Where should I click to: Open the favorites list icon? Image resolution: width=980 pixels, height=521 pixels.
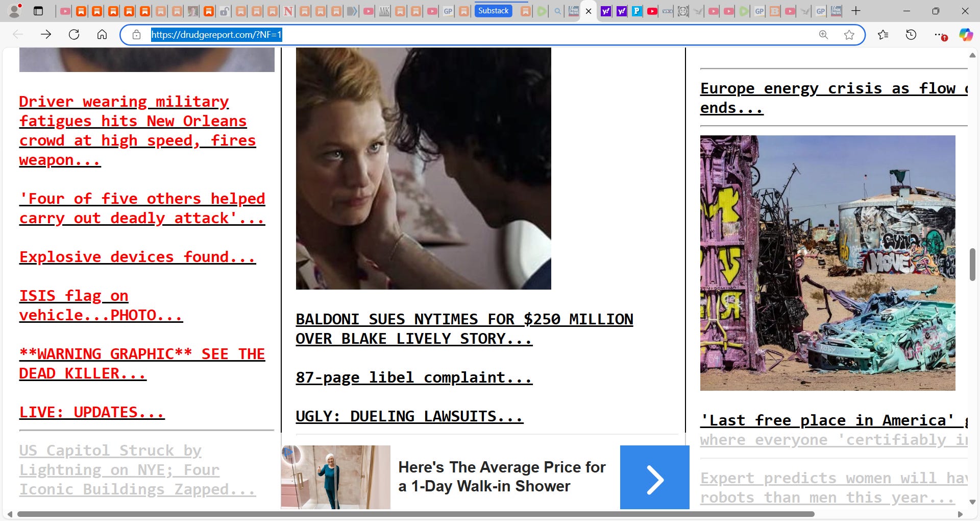pyautogui.click(x=883, y=35)
